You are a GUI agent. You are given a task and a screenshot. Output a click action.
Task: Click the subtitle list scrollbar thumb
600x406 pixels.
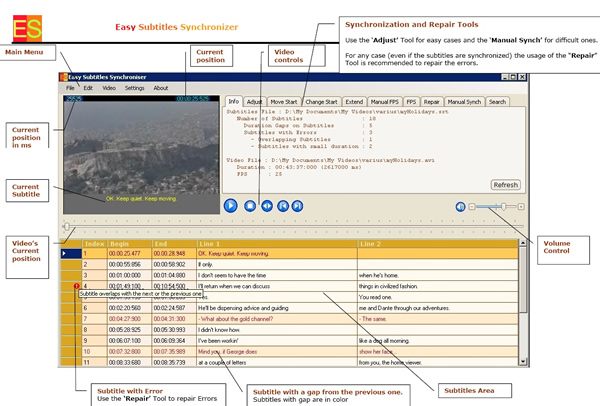click(x=523, y=279)
